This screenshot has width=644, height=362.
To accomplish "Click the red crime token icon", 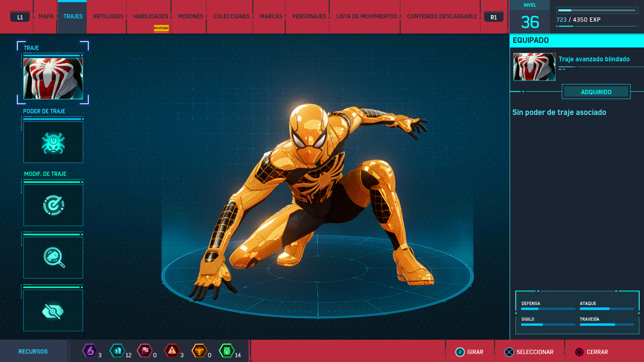I will click(172, 351).
